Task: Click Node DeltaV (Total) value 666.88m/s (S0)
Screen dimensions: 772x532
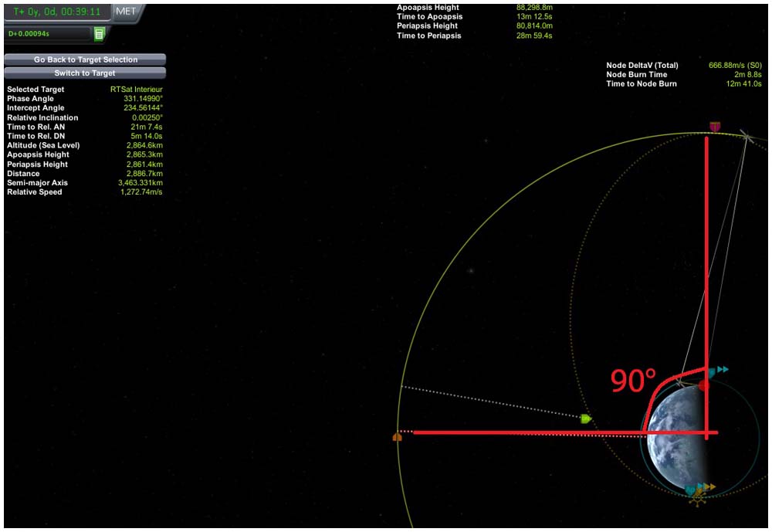Action: [735, 65]
